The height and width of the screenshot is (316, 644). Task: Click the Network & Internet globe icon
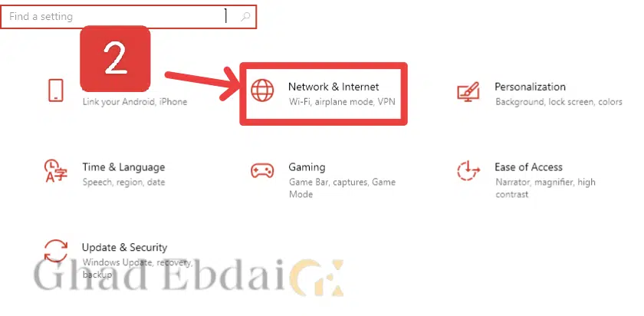coord(262,90)
